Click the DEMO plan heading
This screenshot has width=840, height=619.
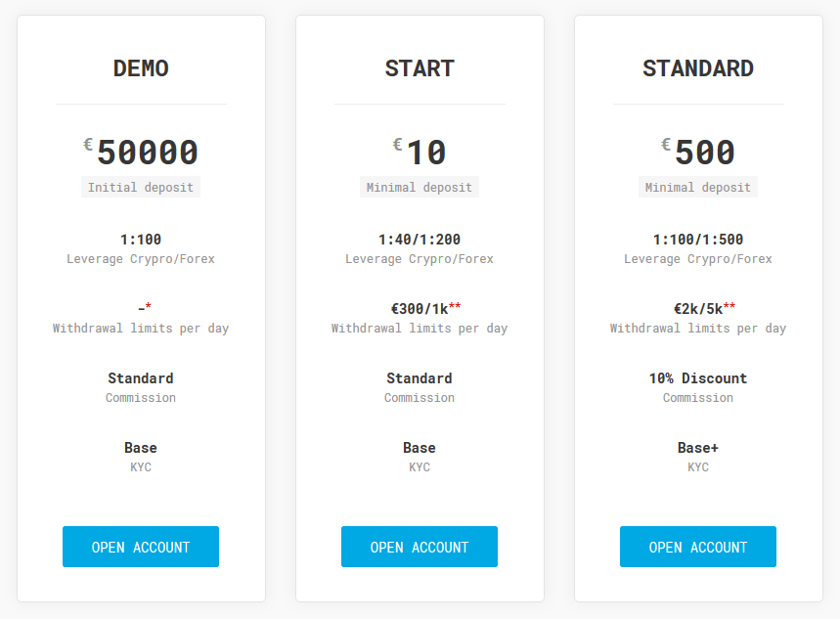141,68
